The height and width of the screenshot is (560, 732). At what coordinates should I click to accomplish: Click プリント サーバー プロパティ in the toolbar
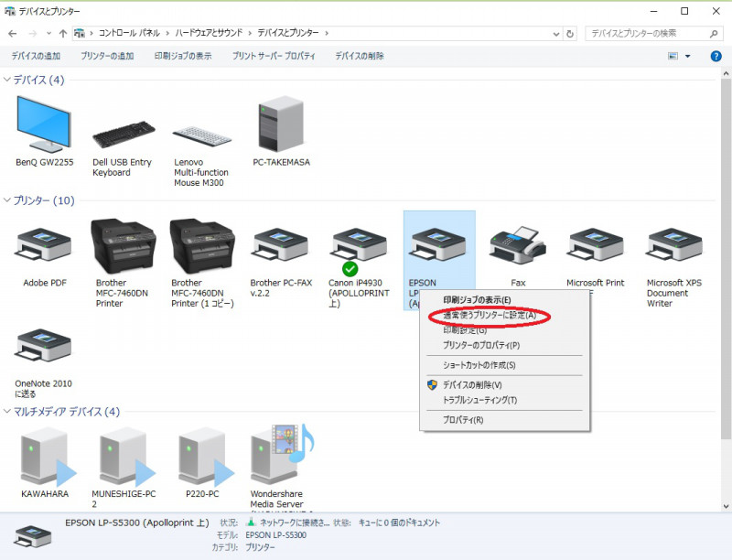tap(274, 56)
